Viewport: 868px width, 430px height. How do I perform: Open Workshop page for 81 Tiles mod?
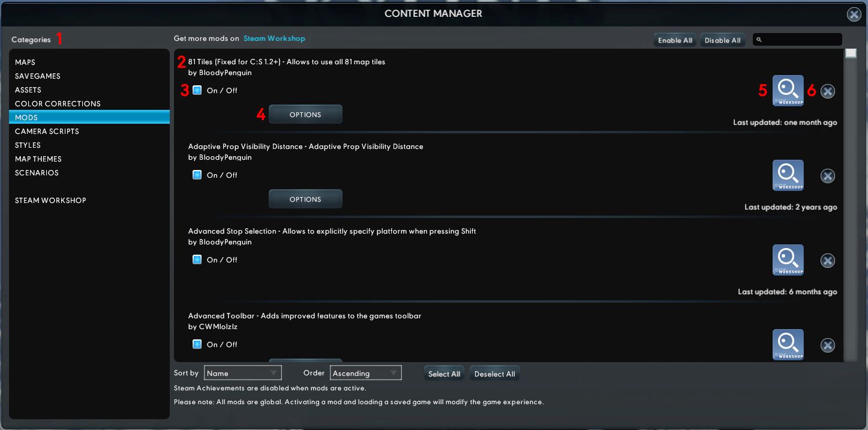788,91
